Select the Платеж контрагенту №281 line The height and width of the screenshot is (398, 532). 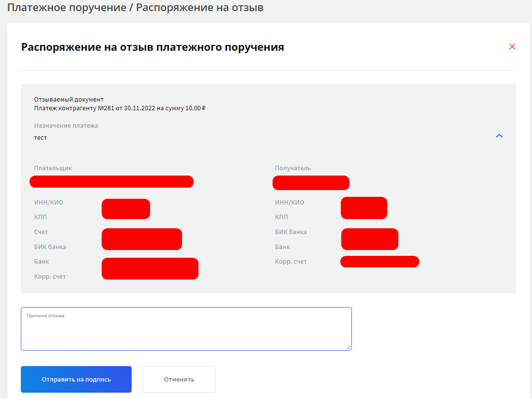(x=120, y=108)
